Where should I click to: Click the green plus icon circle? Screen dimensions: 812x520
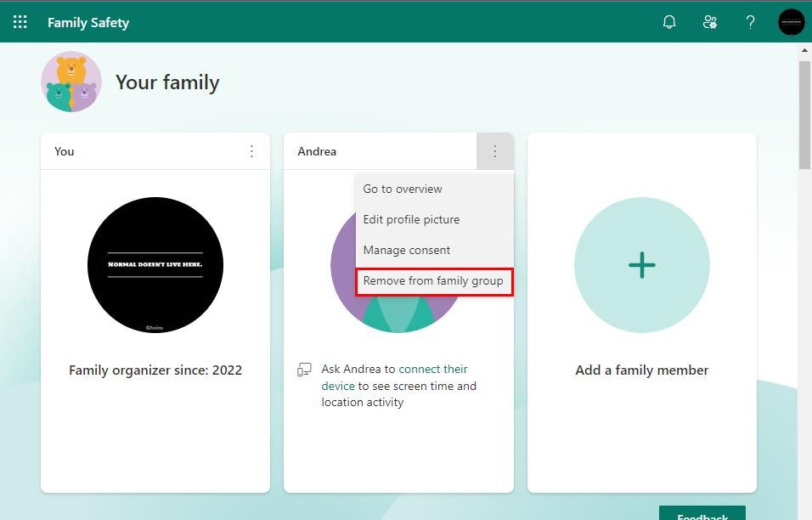[x=641, y=264]
